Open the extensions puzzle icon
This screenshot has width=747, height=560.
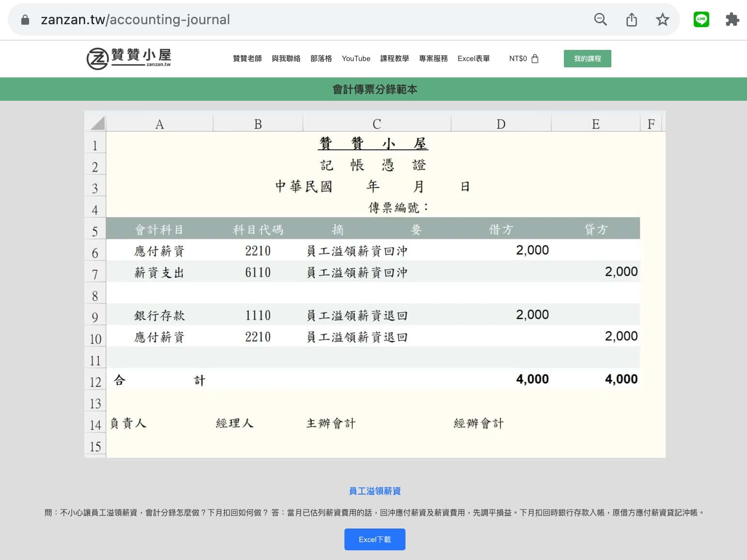pos(732,19)
